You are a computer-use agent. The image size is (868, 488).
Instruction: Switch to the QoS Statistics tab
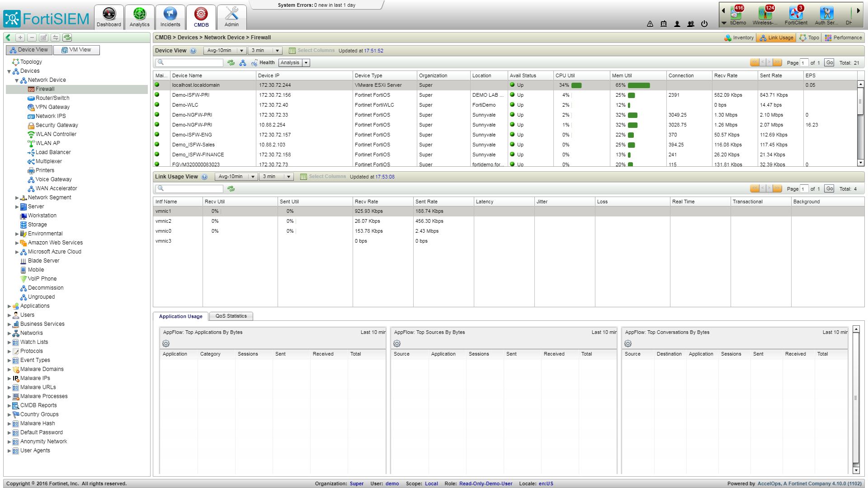[x=231, y=316]
